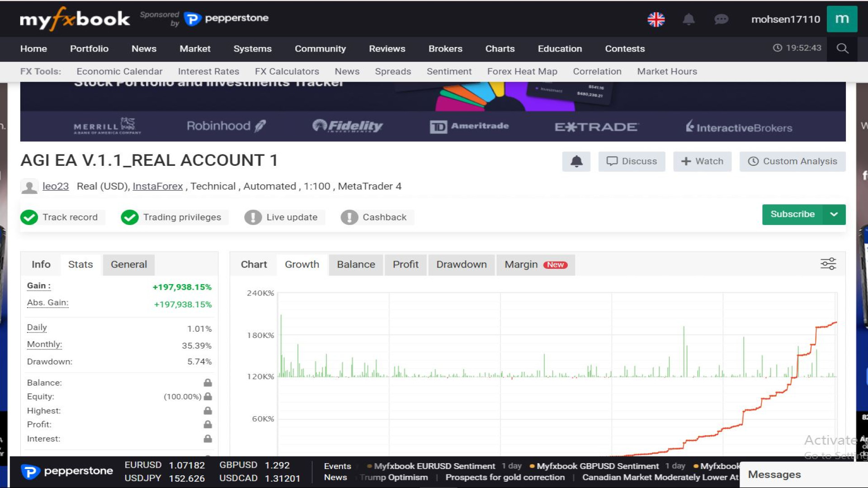
Task: Open the Market menu
Action: point(195,49)
